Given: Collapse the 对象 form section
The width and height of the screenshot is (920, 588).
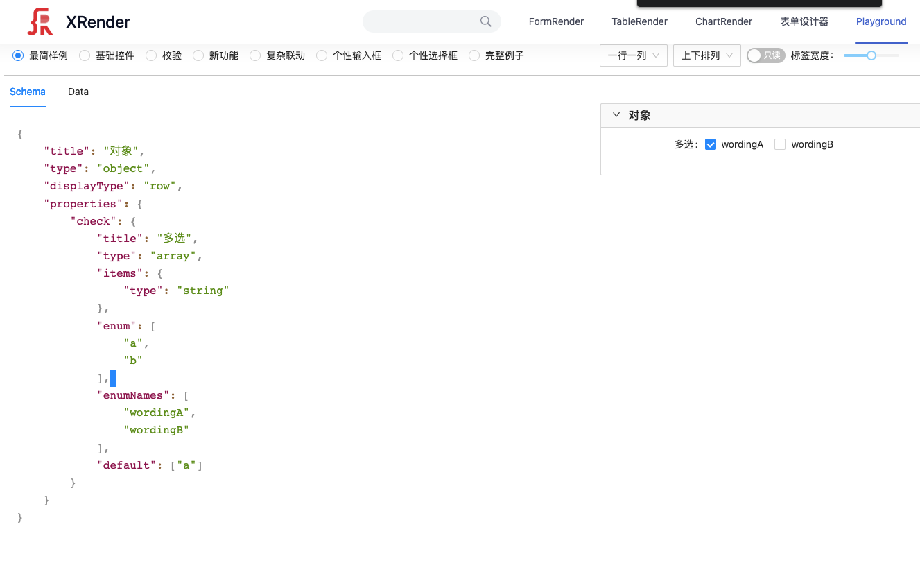Looking at the screenshot, I should [x=616, y=115].
